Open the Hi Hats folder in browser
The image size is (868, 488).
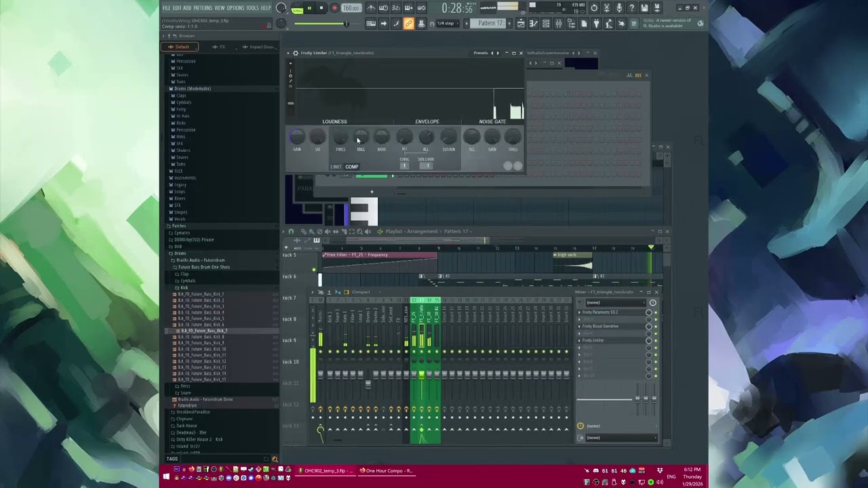tap(182, 116)
